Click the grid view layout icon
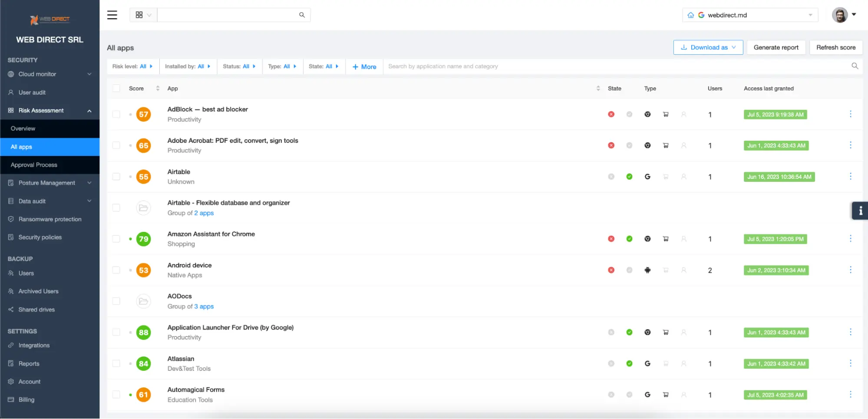This screenshot has height=419, width=868. tap(139, 14)
